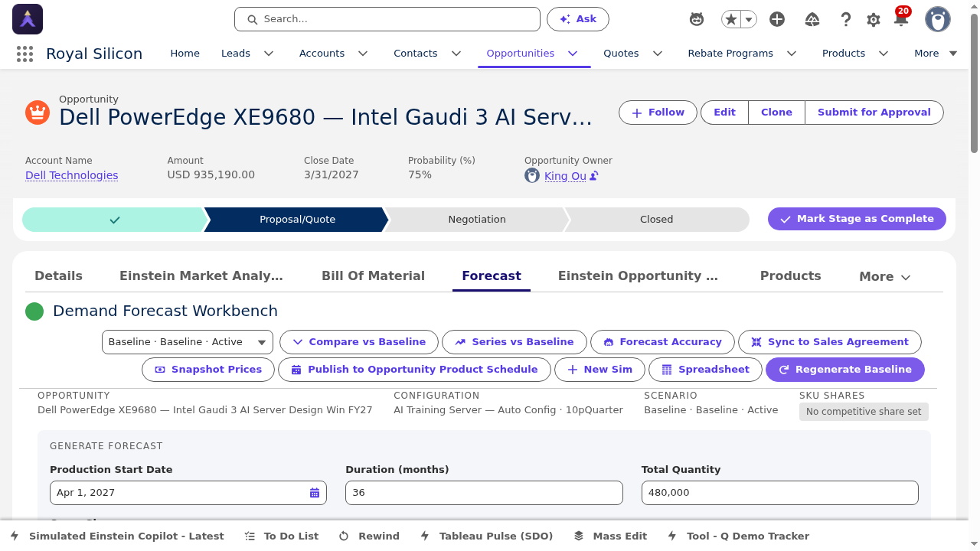
Task: Expand the Accounts nav dropdown chevron
Action: (x=363, y=54)
